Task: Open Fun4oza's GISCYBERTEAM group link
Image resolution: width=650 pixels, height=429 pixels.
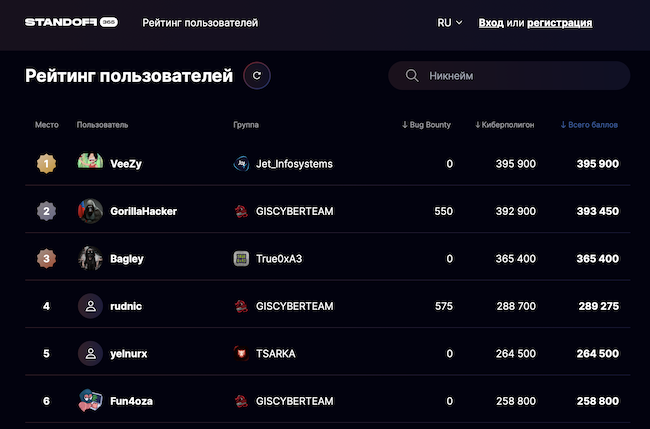Action: click(294, 401)
